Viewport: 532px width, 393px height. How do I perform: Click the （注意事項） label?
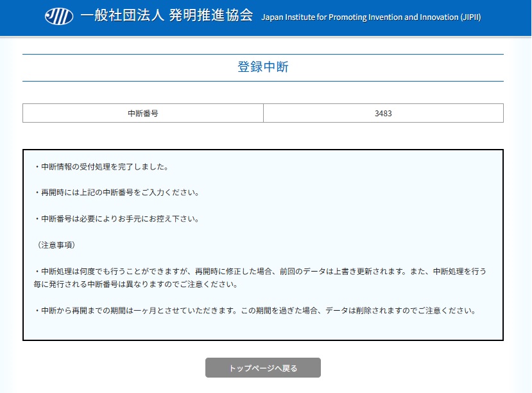[56, 245]
